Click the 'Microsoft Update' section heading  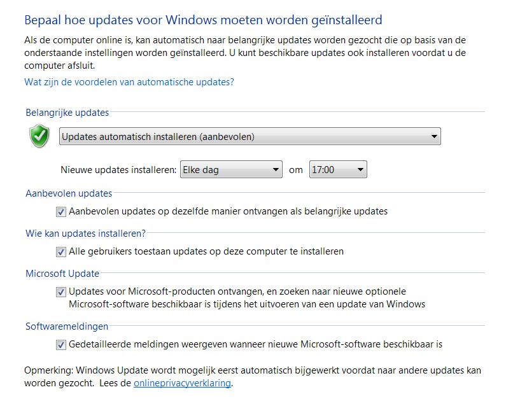point(62,274)
